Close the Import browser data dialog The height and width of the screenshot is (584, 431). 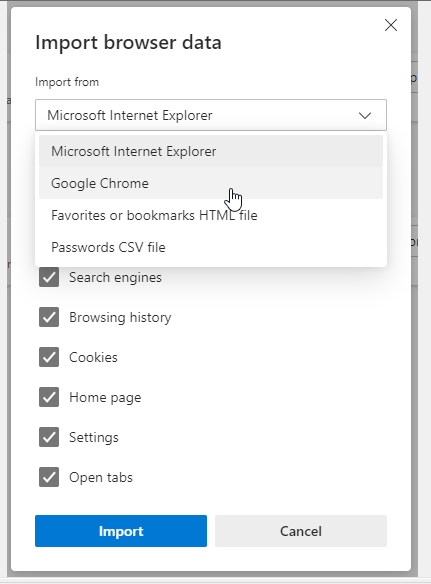391,25
